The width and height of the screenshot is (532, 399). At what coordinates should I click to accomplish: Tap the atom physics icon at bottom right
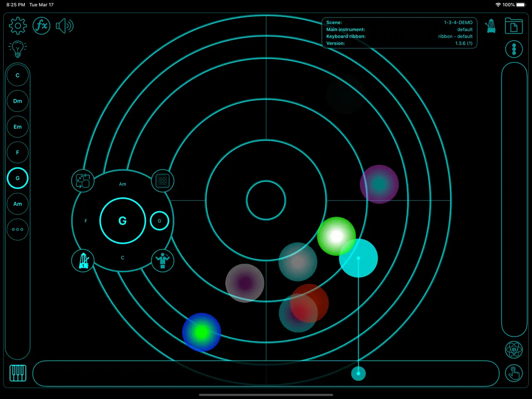(514, 349)
